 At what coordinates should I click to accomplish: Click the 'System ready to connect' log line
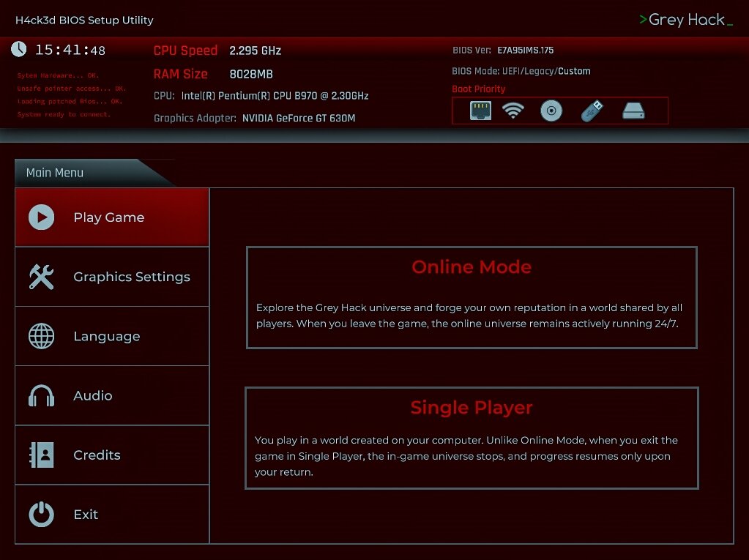click(64, 114)
